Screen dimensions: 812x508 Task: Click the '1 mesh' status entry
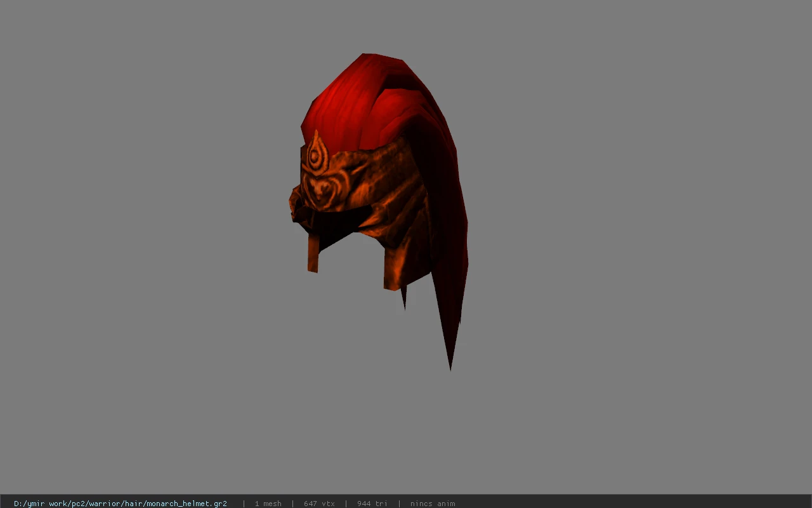(268, 504)
